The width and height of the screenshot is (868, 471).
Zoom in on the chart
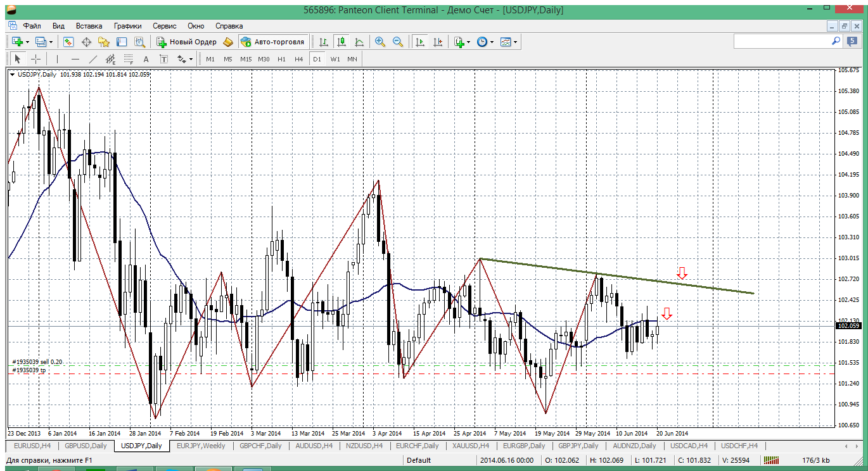point(380,42)
